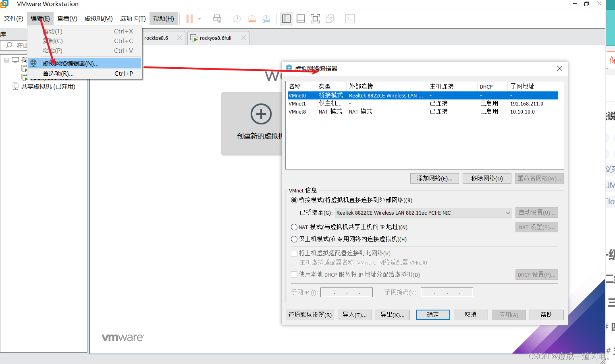This screenshot has height=364, width=615.
Task: Click the take snapshot clock icon
Action: pos(237,19)
